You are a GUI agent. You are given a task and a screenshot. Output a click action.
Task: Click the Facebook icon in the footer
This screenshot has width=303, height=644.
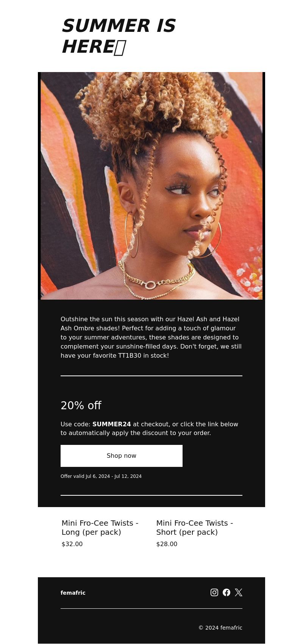tap(226, 592)
